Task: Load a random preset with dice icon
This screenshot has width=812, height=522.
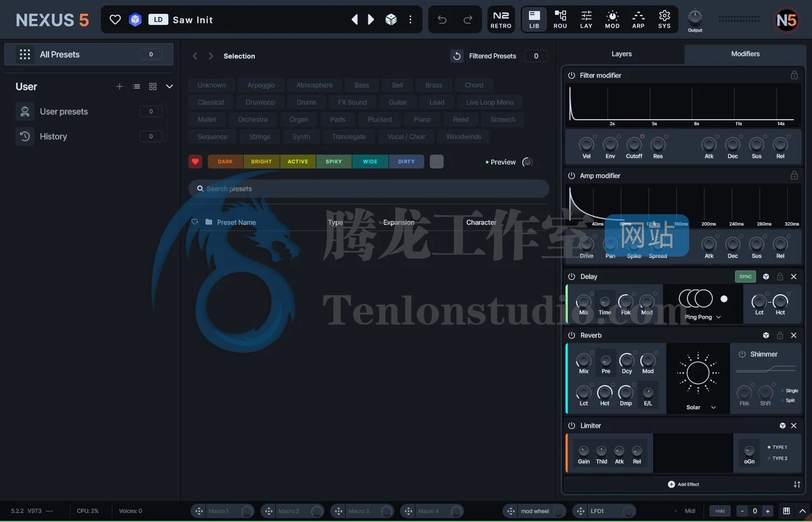Action: 391,20
